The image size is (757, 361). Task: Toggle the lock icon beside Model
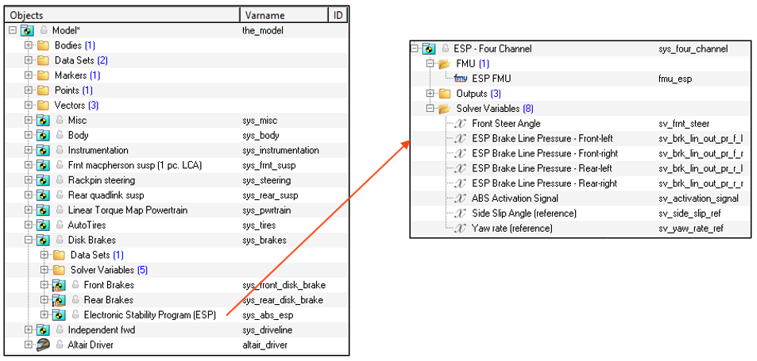click(x=43, y=30)
